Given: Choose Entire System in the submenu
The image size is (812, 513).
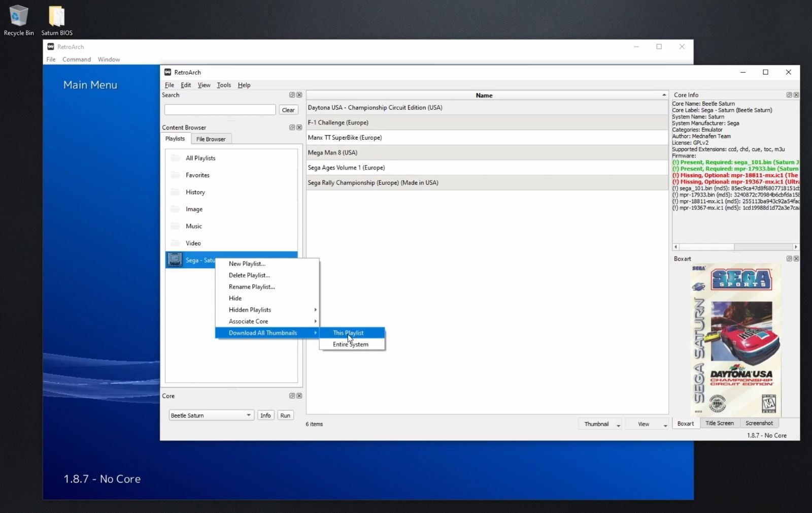Looking at the screenshot, I should point(352,344).
